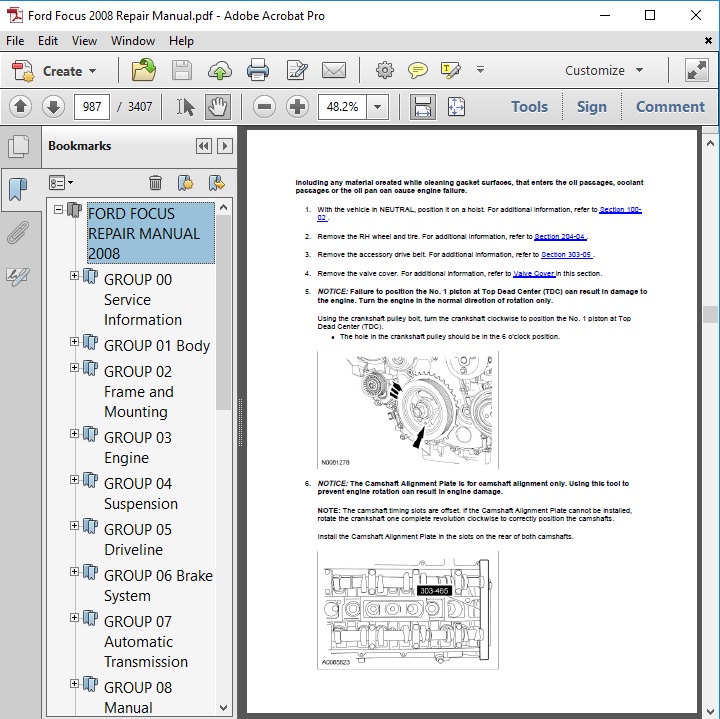Follow the Section 303-05 link
Viewport: 720px width, 719px height.
pos(567,255)
